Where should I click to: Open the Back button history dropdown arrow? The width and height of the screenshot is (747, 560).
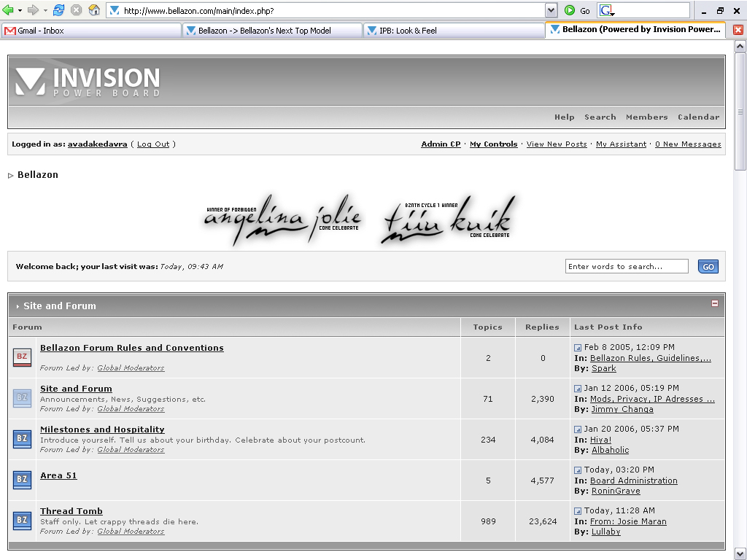click(x=20, y=10)
